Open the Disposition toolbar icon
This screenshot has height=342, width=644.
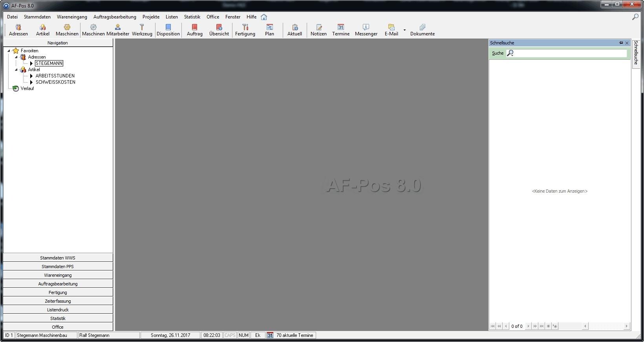click(168, 30)
